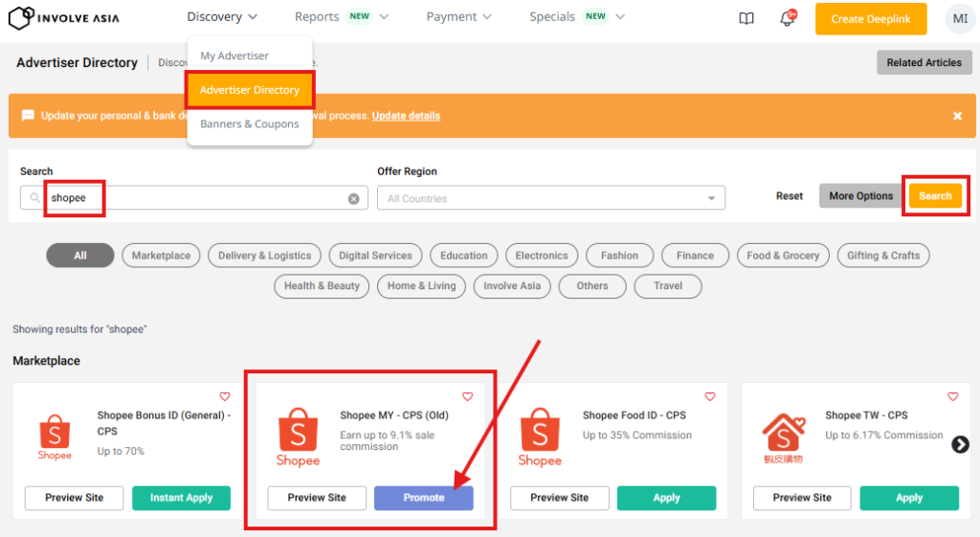Dismiss the orange update details banner
This screenshot has height=537, width=980.
tap(957, 116)
